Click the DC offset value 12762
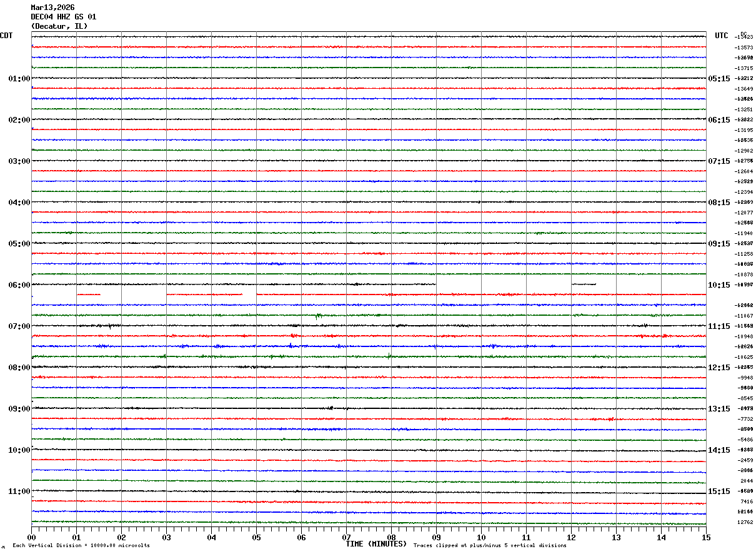The height and width of the screenshot is (554, 756). pos(745,522)
